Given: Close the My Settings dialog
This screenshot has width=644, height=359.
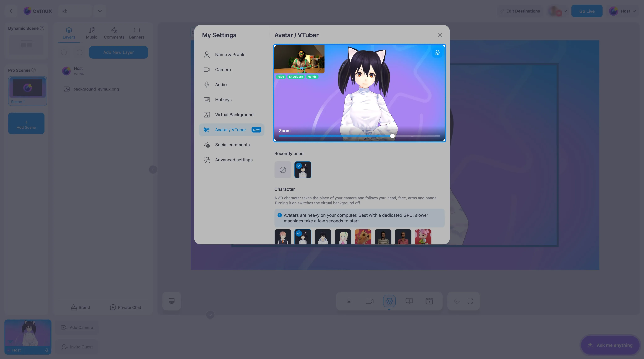Looking at the screenshot, I should click(x=439, y=35).
